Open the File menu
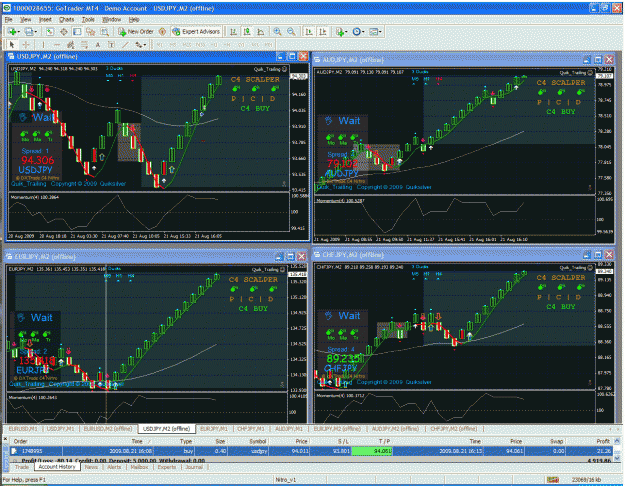Viewport: 625px width, 486px height. (x=8, y=19)
